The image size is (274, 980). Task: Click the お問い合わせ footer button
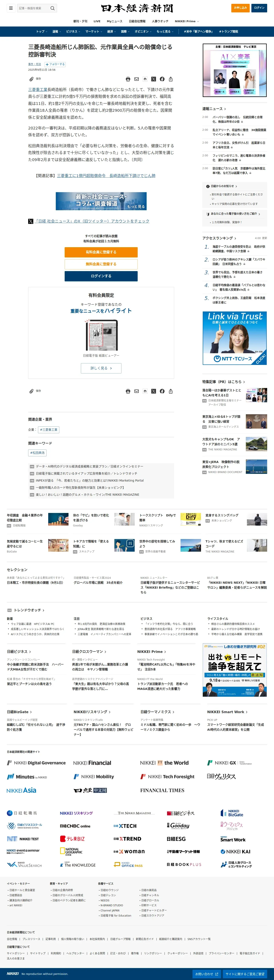[x=207, y=974]
